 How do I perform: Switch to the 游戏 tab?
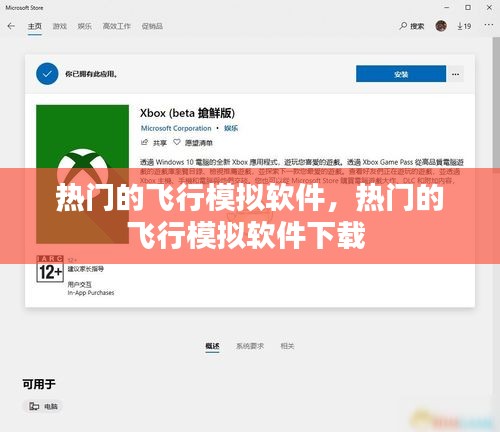click(60, 26)
